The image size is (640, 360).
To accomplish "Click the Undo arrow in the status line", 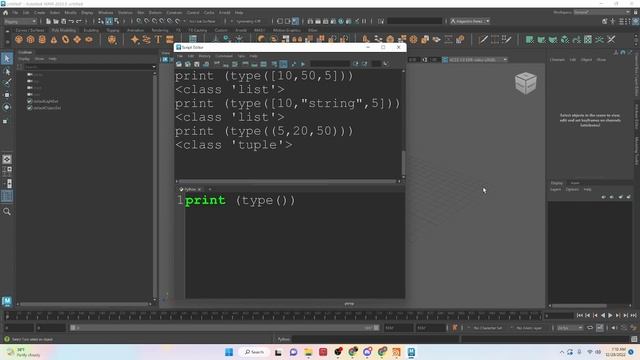I will (x=71, y=21).
